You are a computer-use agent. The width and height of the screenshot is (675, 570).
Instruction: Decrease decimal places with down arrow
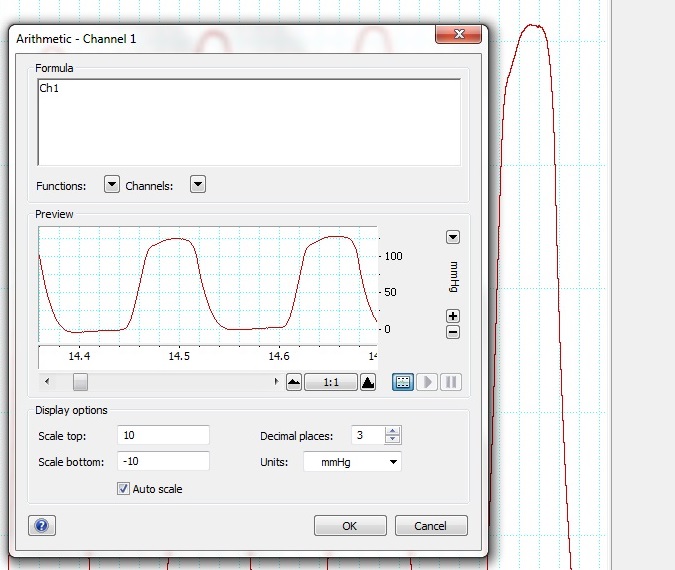[x=393, y=440]
